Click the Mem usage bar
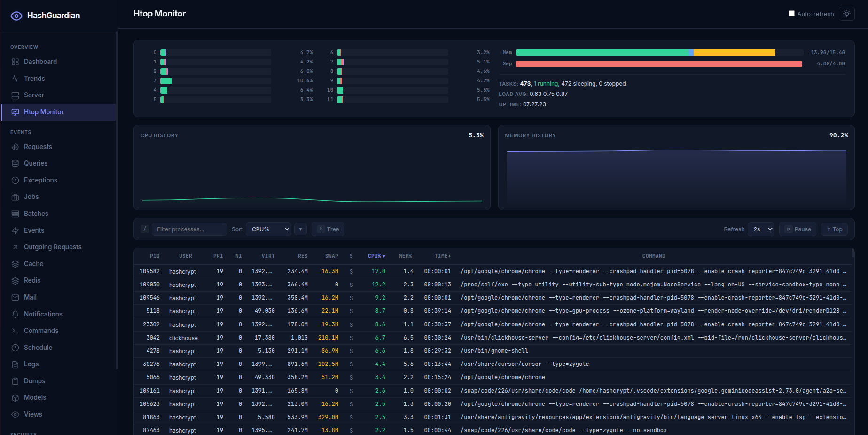This screenshot has height=435, width=868. [659, 53]
